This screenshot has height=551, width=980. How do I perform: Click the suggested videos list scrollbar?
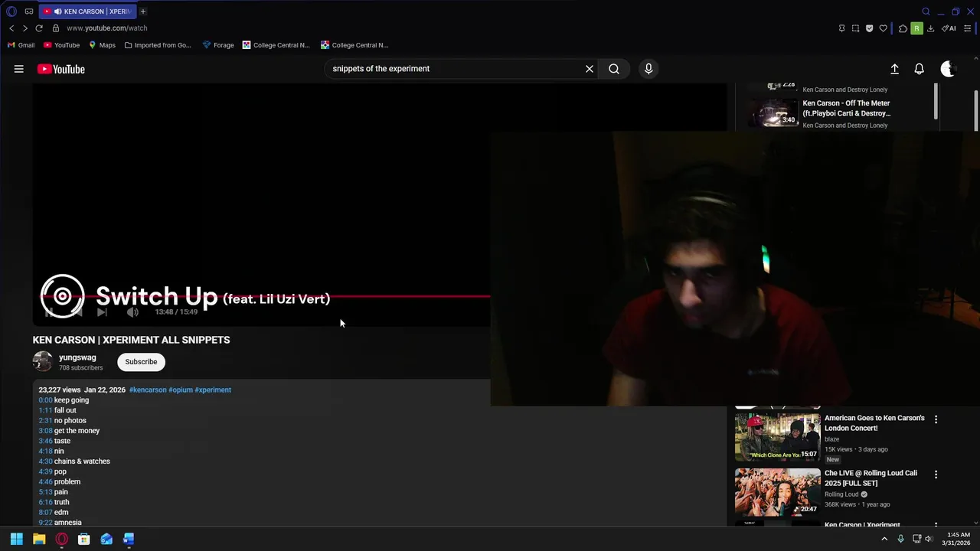coord(936,102)
